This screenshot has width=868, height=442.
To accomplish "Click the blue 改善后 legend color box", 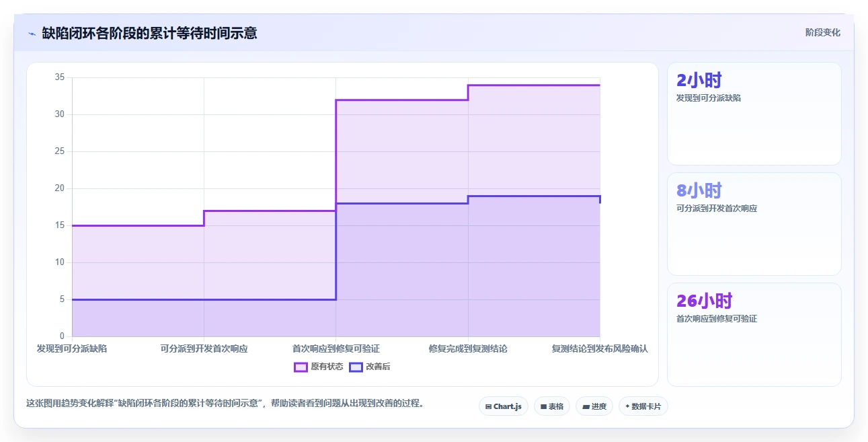I will point(356,367).
